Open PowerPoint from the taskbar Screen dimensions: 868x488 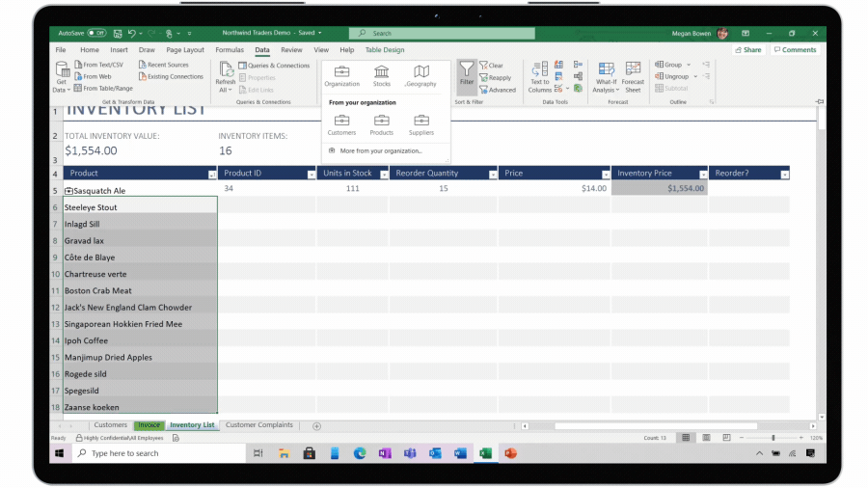510,453
